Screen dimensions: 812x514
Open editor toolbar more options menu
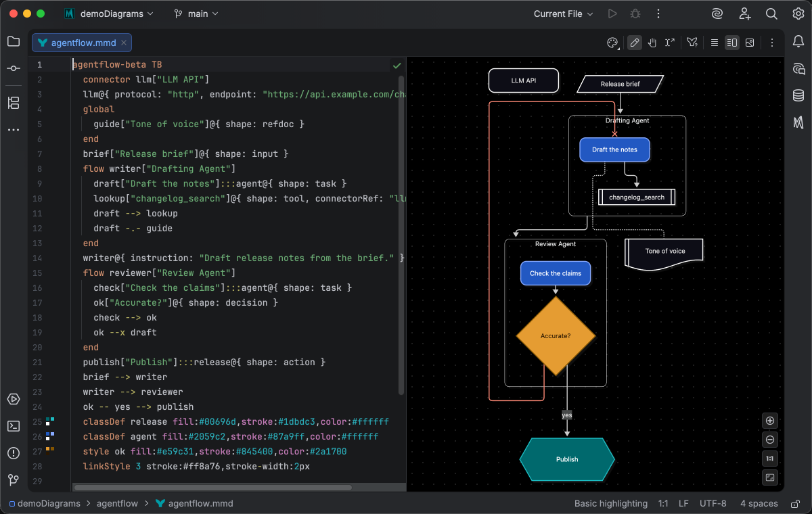(771, 43)
